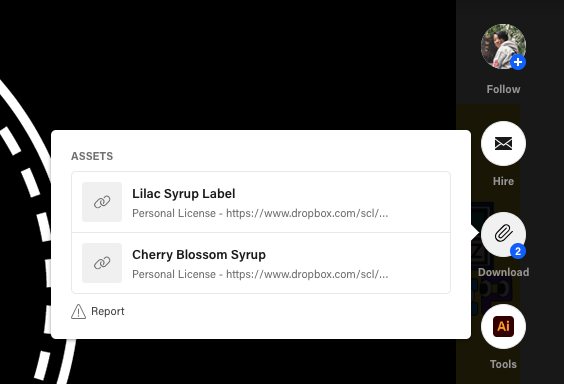Open the Download paperclip attachments button
This screenshot has width=564, height=384.
(503, 234)
